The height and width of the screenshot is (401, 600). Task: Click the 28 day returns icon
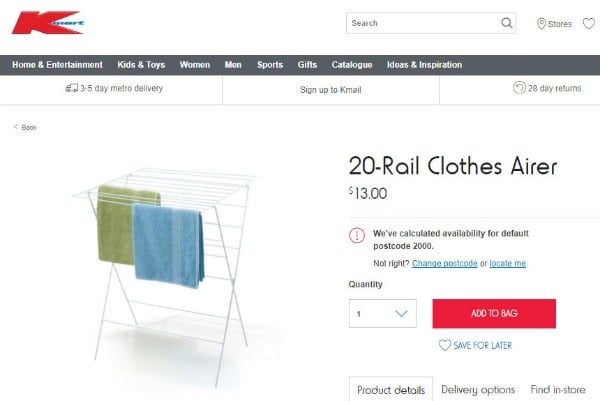(519, 88)
